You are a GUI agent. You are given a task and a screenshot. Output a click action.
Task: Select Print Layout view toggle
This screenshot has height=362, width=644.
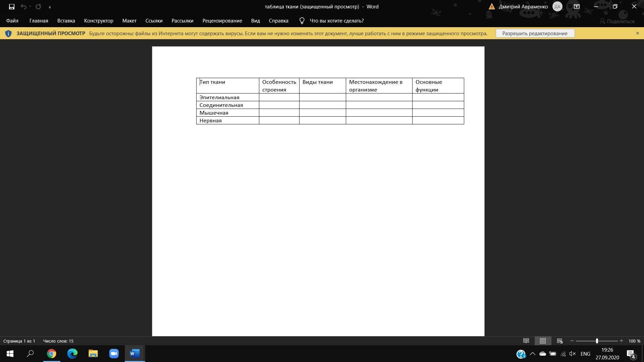(543, 341)
